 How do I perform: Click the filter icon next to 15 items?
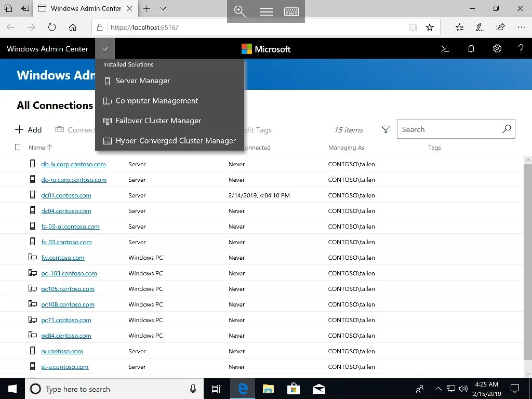[x=385, y=129]
